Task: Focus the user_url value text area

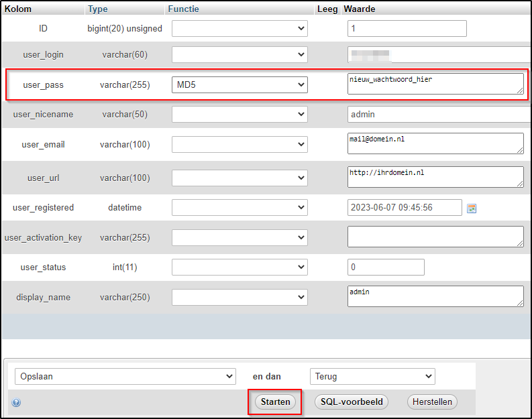Action: pos(435,177)
